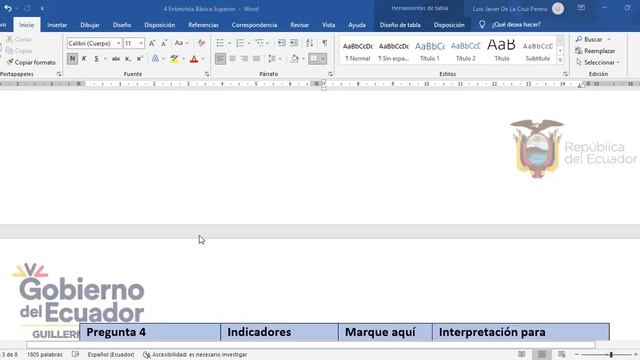Image resolution: width=640 pixels, height=360 pixels.
Task: Click the 1805 palabras word count
Action: 44,355
